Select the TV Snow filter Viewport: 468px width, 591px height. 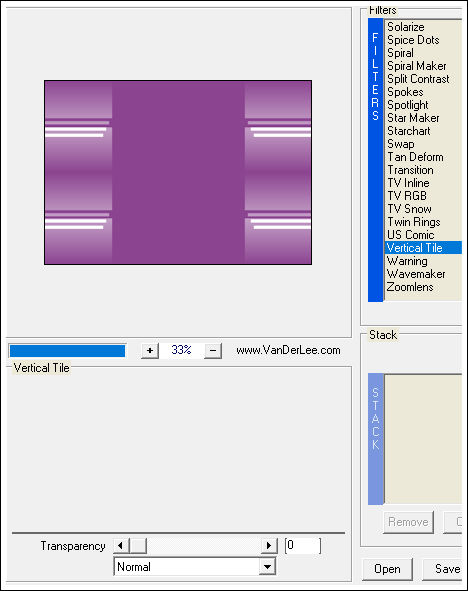click(x=409, y=209)
